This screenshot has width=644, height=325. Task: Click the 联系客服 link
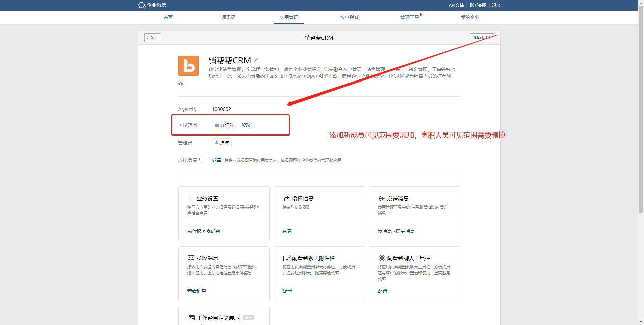tap(478, 5)
